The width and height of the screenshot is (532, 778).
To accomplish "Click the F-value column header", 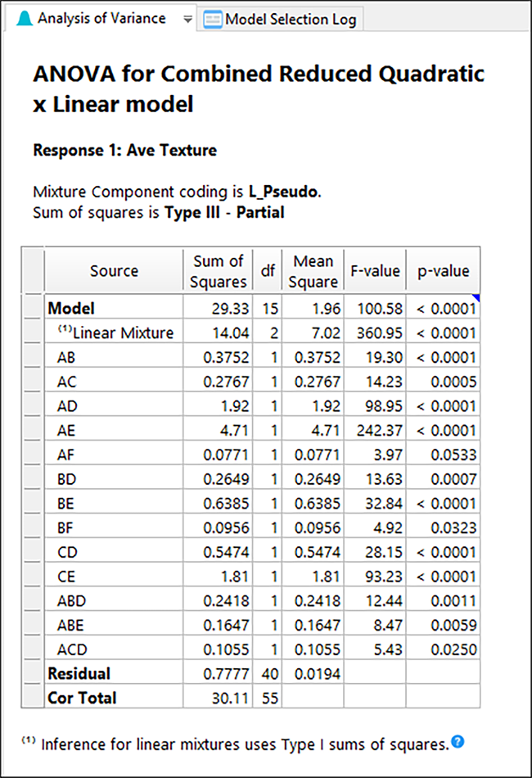I will [x=375, y=271].
